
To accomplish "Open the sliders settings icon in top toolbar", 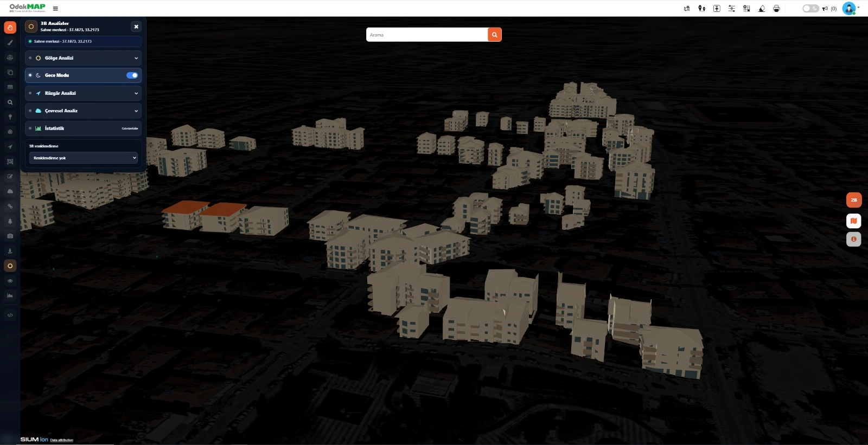I will click(732, 9).
